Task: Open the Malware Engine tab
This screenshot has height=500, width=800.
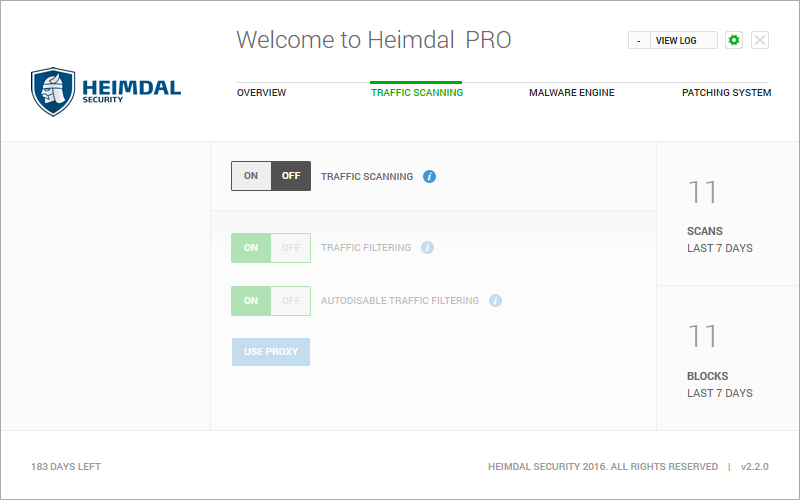Action: 571,93
